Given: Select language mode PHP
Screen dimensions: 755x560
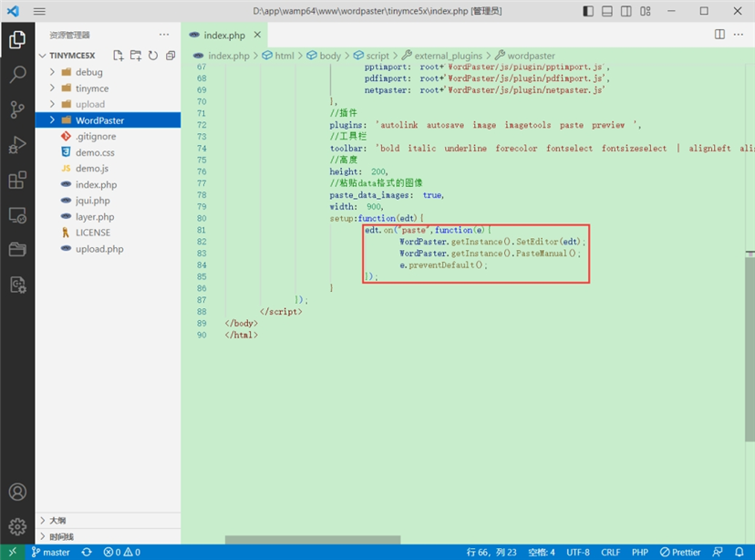Looking at the screenshot, I should 640,552.
